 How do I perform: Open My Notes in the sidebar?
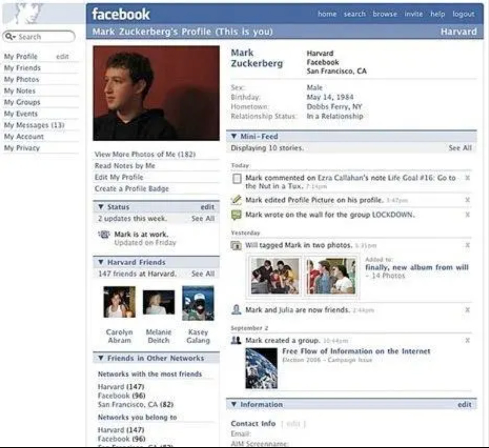20,91
